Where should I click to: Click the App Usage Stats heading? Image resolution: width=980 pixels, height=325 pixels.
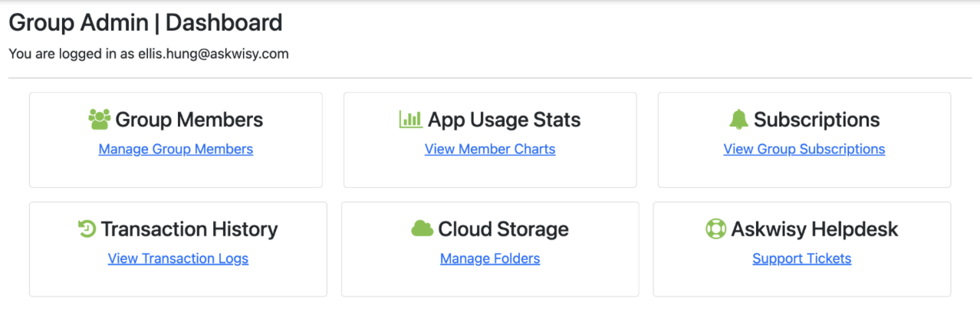504,120
